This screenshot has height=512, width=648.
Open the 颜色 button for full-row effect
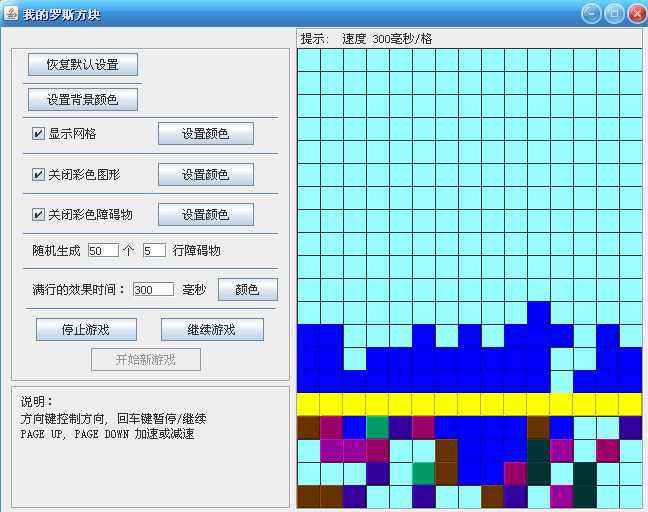point(248,289)
